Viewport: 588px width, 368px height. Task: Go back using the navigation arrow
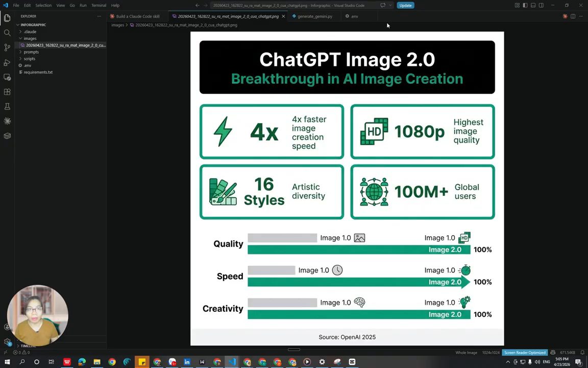[197, 5]
